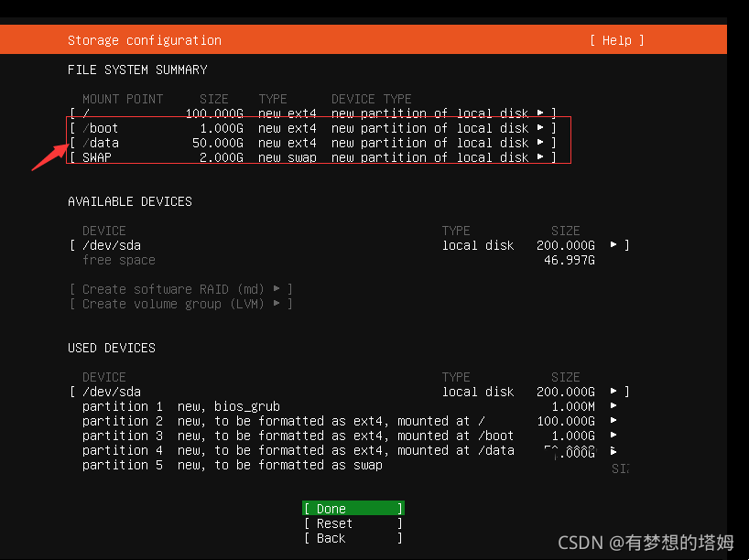Click USED DEVICES heading
Viewport: 749px width, 560px height.
[112, 348]
